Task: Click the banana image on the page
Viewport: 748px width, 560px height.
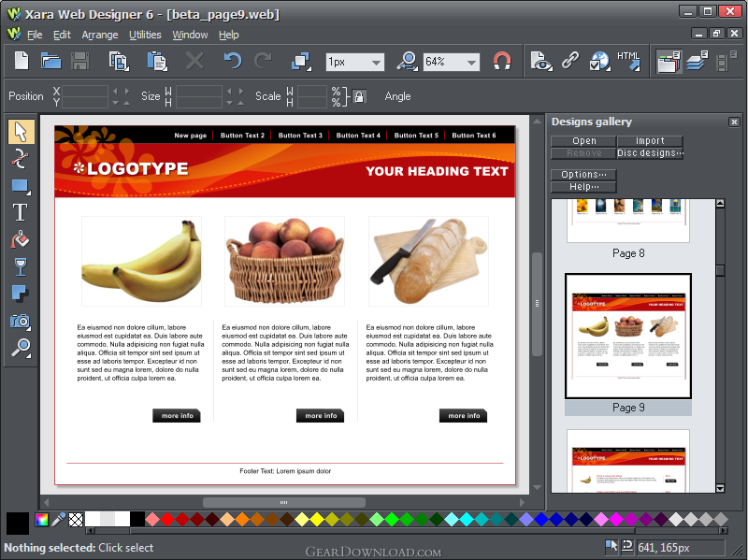Action: pyautogui.click(x=141, y=261)
